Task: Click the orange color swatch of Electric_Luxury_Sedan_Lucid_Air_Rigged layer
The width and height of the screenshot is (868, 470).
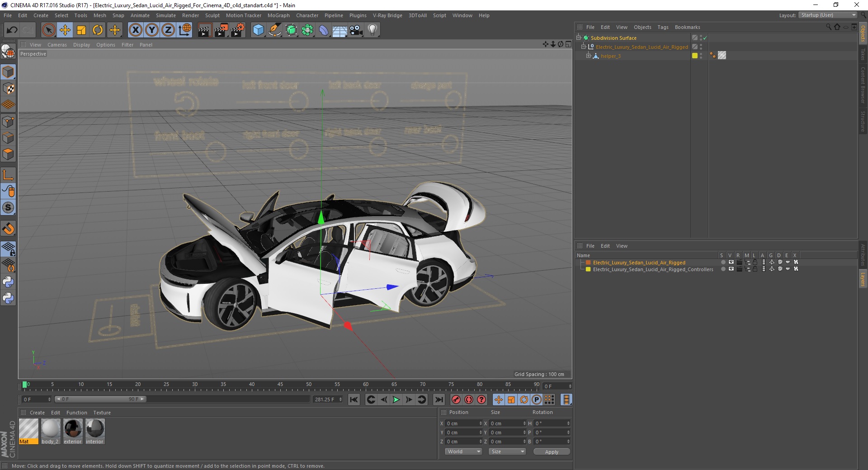Action: [588, 262]
